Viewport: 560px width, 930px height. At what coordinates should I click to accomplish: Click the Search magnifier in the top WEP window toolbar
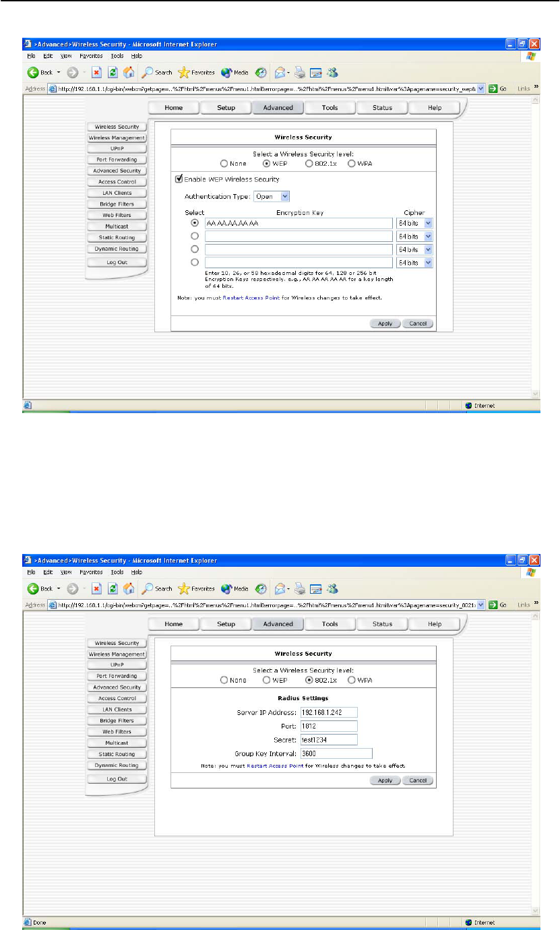tap(147, 72)
